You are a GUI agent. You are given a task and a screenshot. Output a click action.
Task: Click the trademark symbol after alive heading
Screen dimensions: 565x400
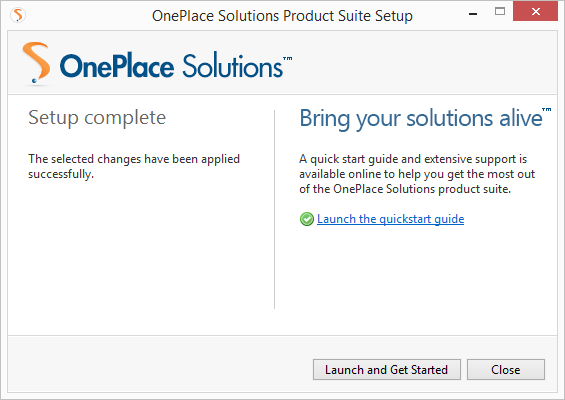click(547, 110)
